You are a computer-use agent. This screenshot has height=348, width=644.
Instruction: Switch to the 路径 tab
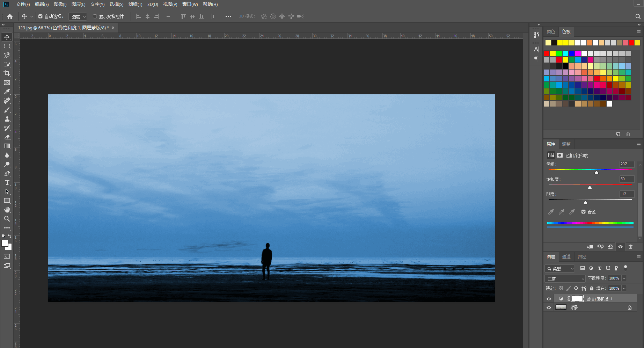582,256
